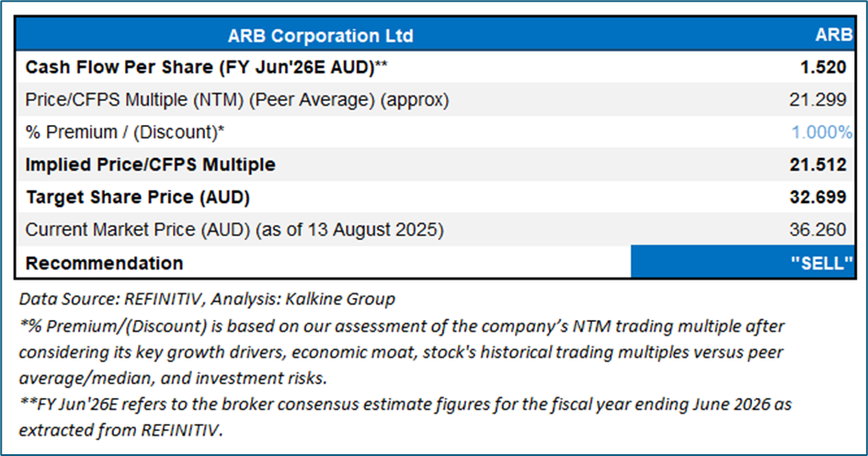
Task: Select the ARB ticker column header
Action: 834,37
